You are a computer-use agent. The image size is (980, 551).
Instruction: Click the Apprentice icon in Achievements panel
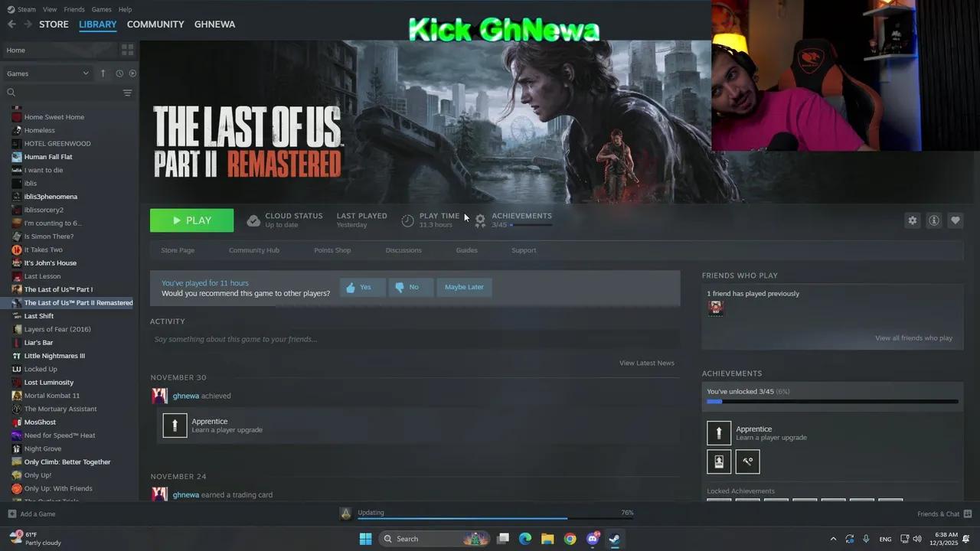pos(719,433)
